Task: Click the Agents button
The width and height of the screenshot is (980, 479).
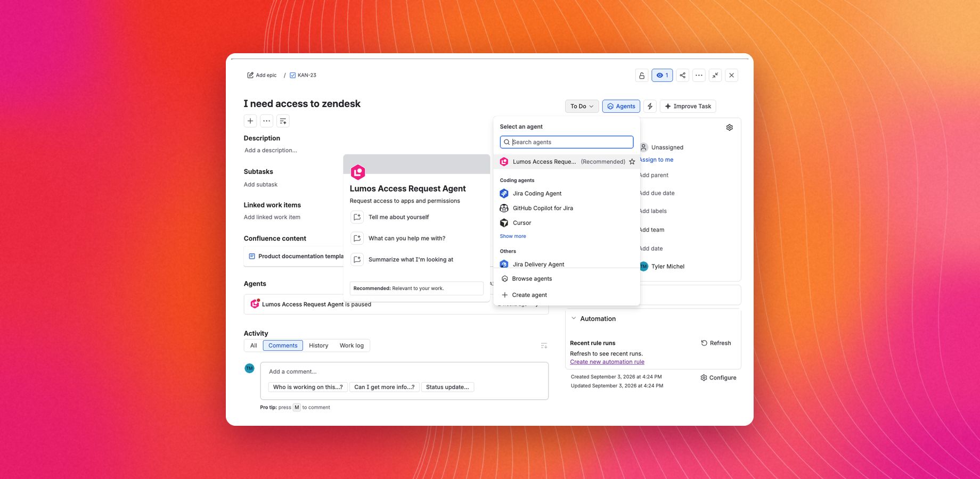Action: click(x=621, y=106)
